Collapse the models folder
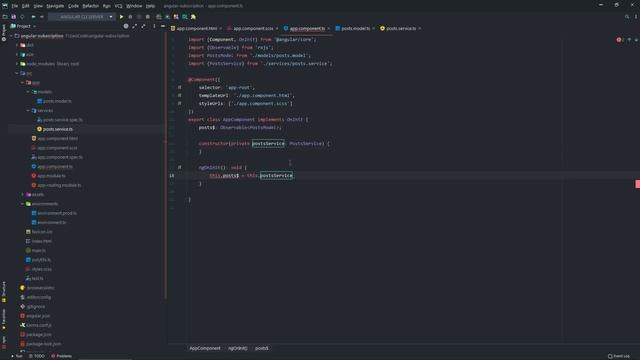This screenshot has width=640, height=360. pos(28,92)
